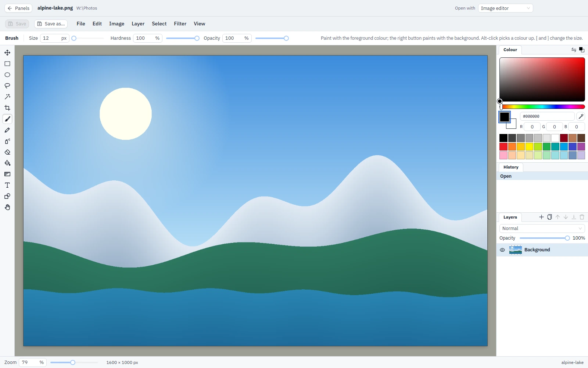Open the Image menu

click(x=116, y=24)
